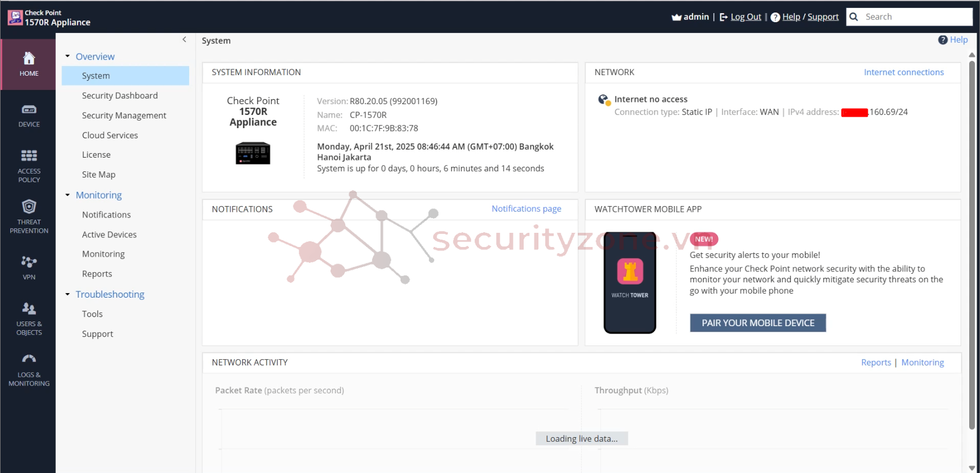Click the question mark icon beside Help / Support
Image resolution: width=980 pixels, height=473 pixels.
(x=775, y=17)
